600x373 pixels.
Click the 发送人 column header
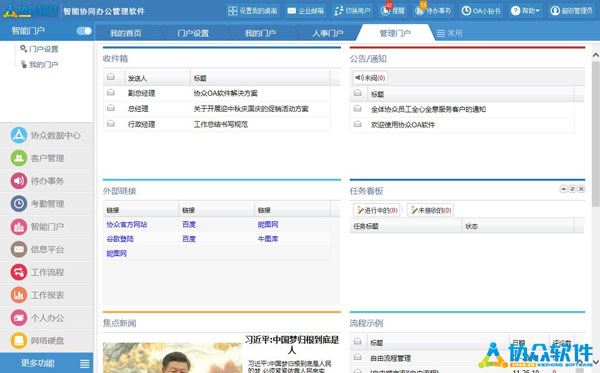tap(158, 78)
